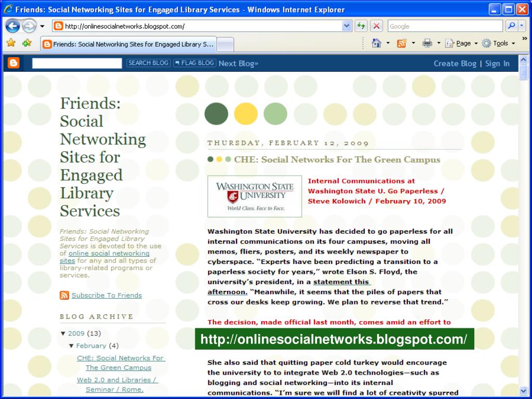
Task: Click the scrollbar up arrow
Action: click(x=524, y=60)
